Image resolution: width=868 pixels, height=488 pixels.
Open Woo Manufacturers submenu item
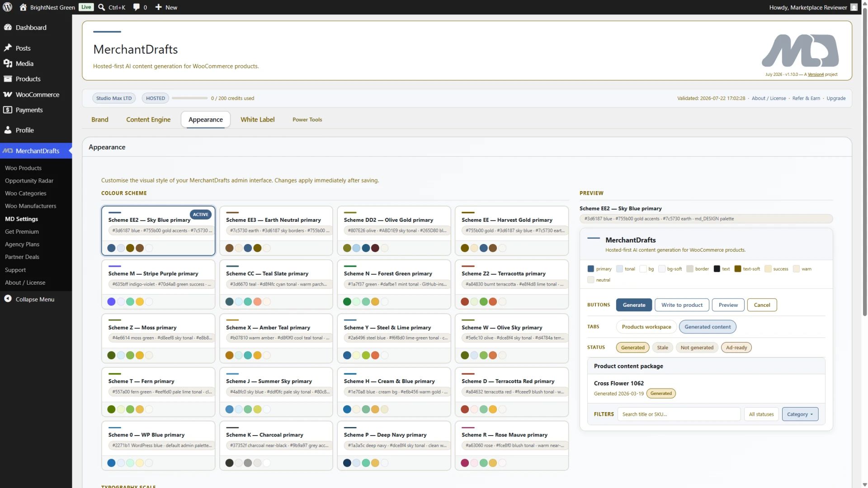pyautogui.click(x=31, y=206)
